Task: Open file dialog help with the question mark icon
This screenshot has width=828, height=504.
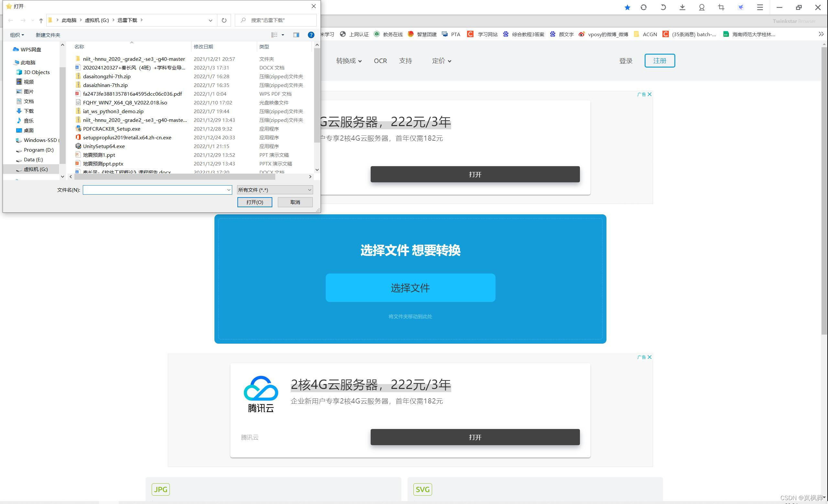Action: click(311, 35)
